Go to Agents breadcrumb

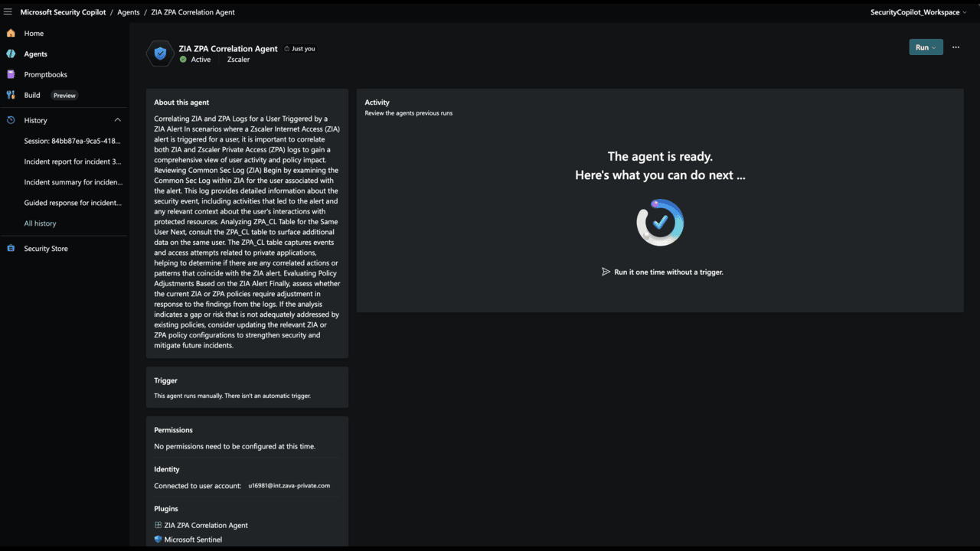coord(129,12)
